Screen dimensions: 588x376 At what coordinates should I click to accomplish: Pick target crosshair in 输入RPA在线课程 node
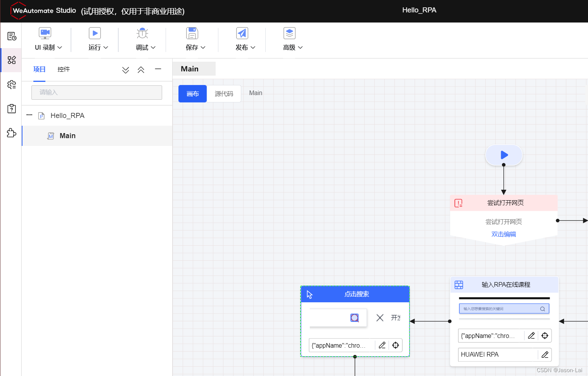(x=545, y=336)
